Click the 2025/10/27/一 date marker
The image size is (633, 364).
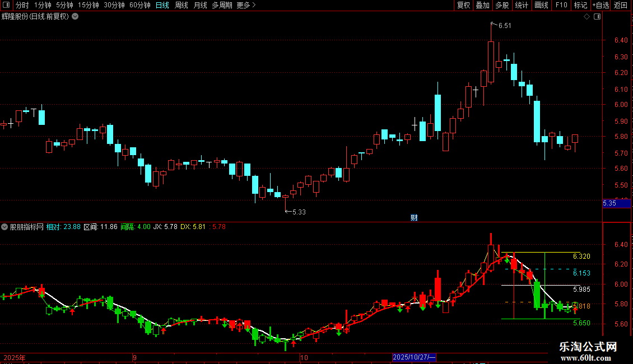(414, 357)
